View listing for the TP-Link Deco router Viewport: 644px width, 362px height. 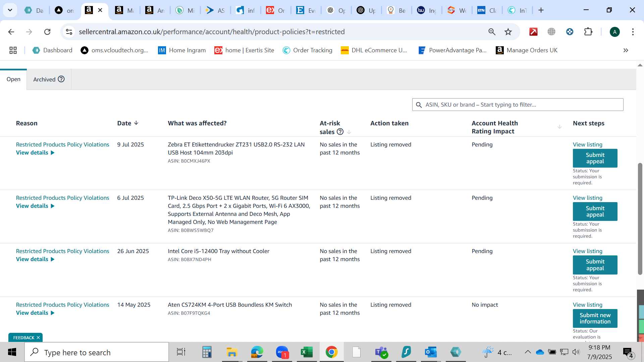pos(587,198)
